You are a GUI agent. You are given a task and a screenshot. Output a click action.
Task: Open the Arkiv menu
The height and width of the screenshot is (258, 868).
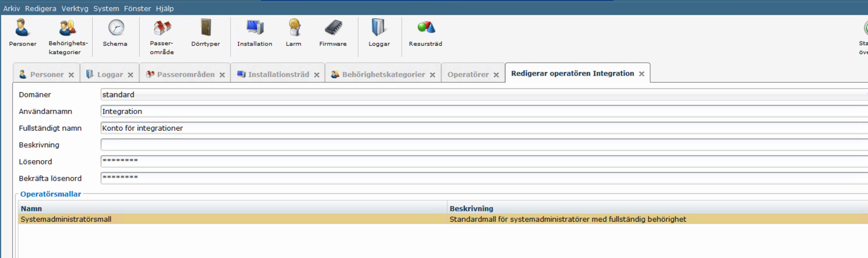click(x=12, y=8)
